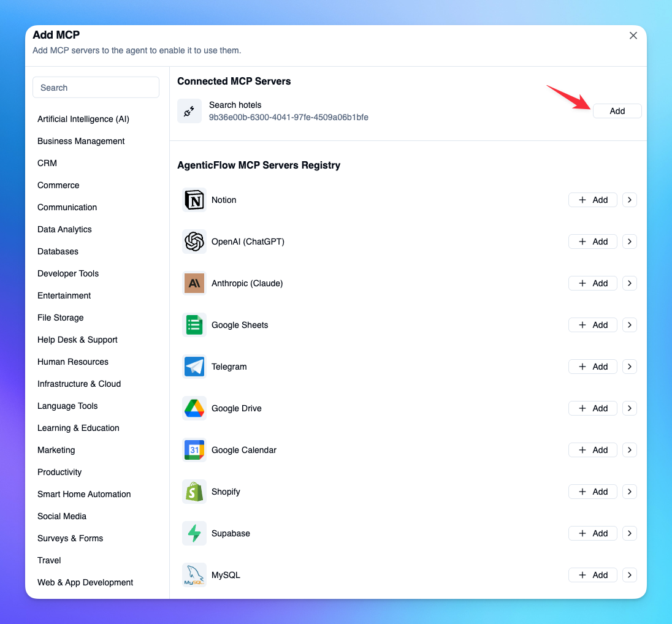This screenshot has width=672, height=624.
Task: Click the Google Sheets icon
Action: coord(194,325)
